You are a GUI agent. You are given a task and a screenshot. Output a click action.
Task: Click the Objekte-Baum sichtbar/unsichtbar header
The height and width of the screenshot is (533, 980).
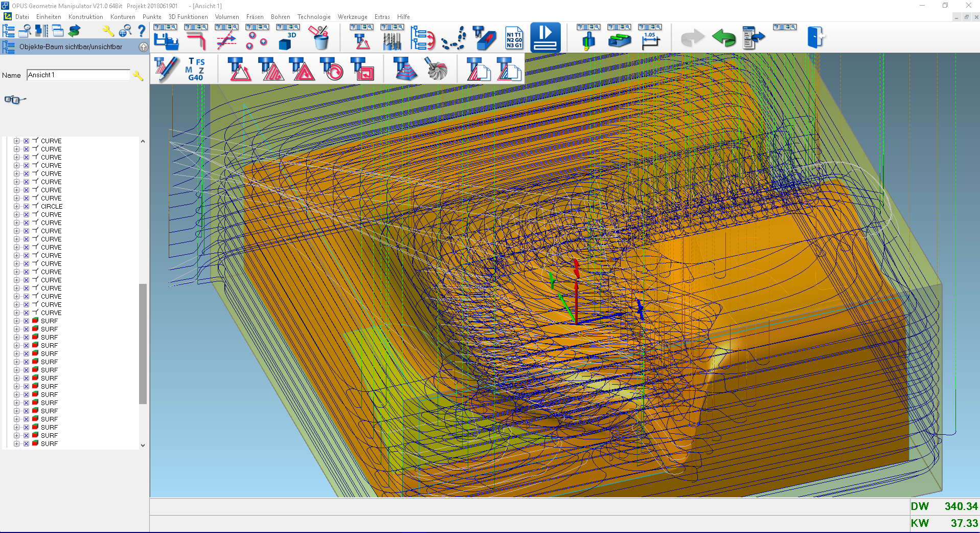tap(71, 47)
